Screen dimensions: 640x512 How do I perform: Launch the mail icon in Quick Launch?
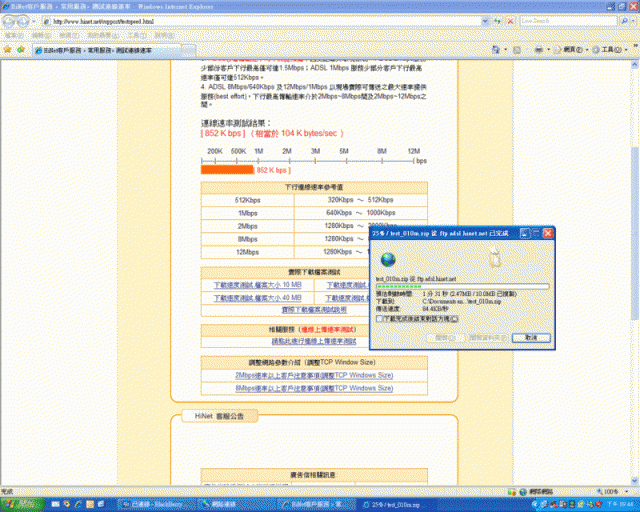click(56, 505)
